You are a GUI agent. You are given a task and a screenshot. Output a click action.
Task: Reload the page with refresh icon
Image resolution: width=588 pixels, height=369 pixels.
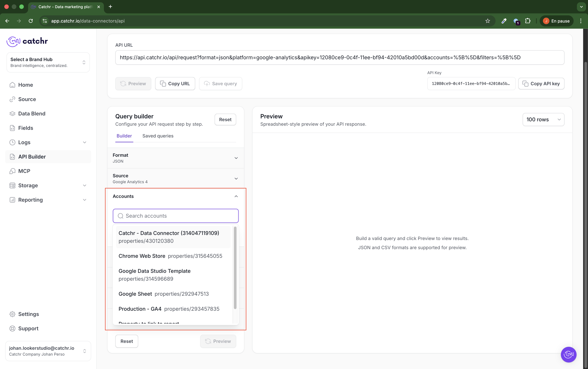click(x=31, y=21)
